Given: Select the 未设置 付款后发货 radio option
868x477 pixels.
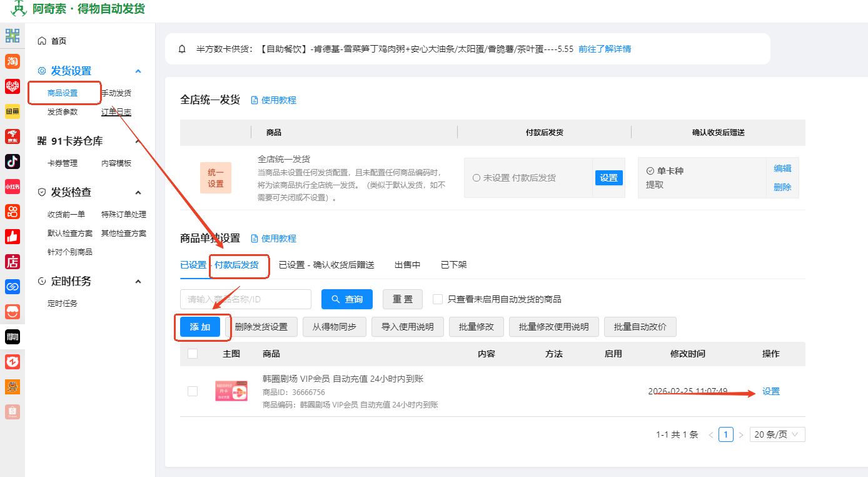Looking at the screenshot, I should [477, 178].
